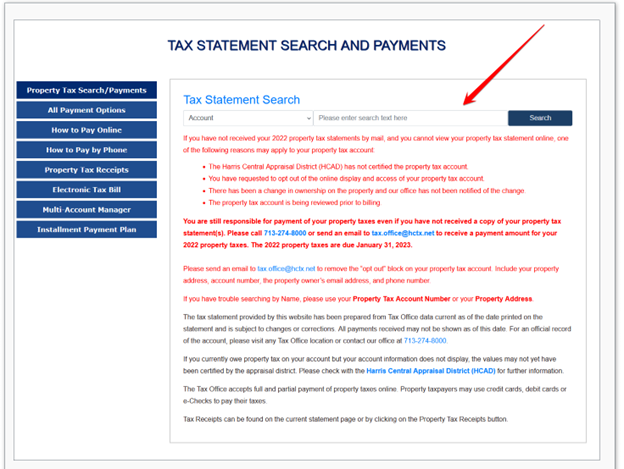Open tax.office@hctx.net link in opt-out paragraph
This screenshot has width=624, height=469.
(x=286, y=269)
